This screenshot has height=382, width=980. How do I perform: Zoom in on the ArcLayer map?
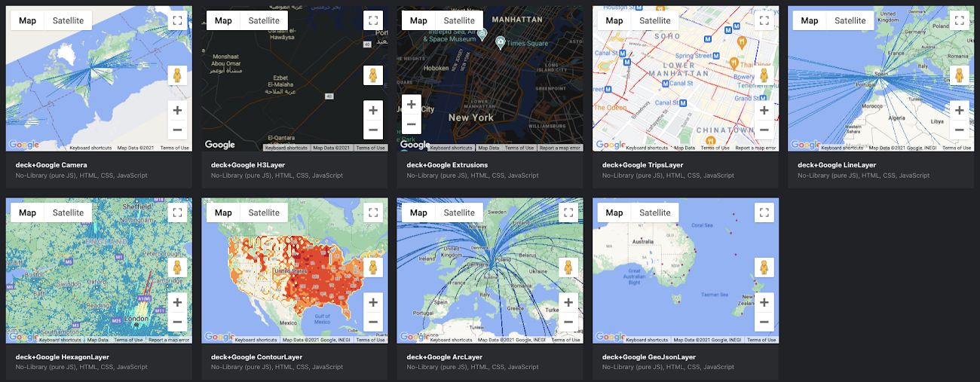coord(568,302)
